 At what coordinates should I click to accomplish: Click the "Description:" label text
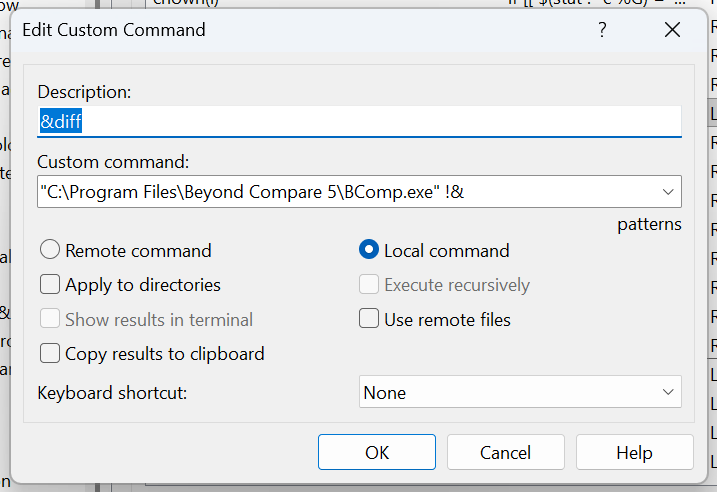[85, 92]
